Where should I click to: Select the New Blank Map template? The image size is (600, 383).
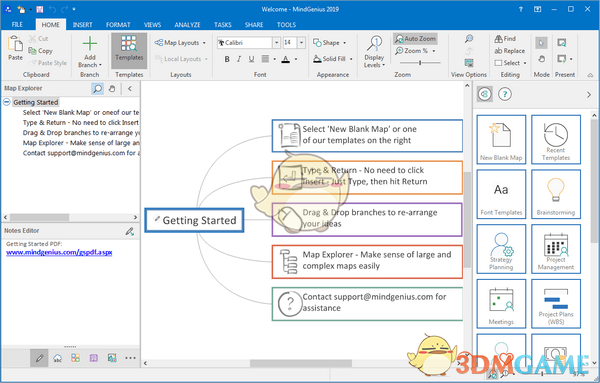point(501,140)
